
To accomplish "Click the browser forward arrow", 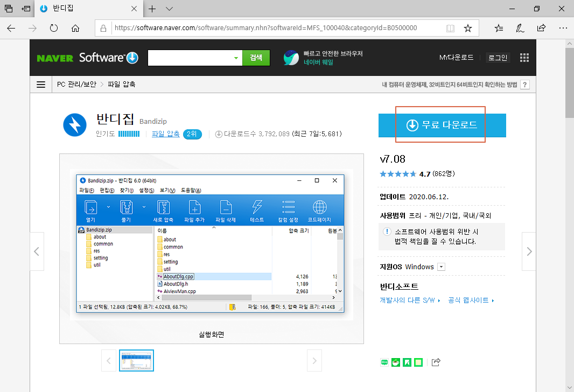I will (x=33, y=28).
